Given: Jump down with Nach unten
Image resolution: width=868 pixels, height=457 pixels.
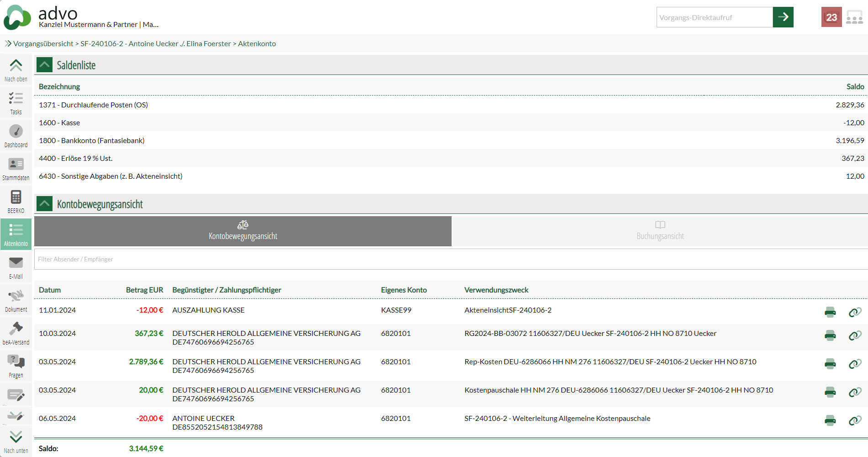Looking at the screenshot, I should [x=16, y=441].
